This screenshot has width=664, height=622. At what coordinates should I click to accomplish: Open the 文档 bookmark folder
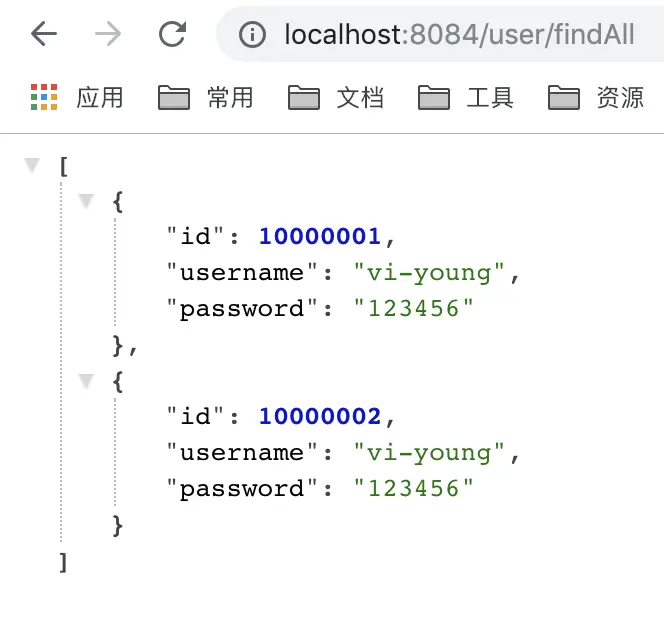[x=336, y=97]
